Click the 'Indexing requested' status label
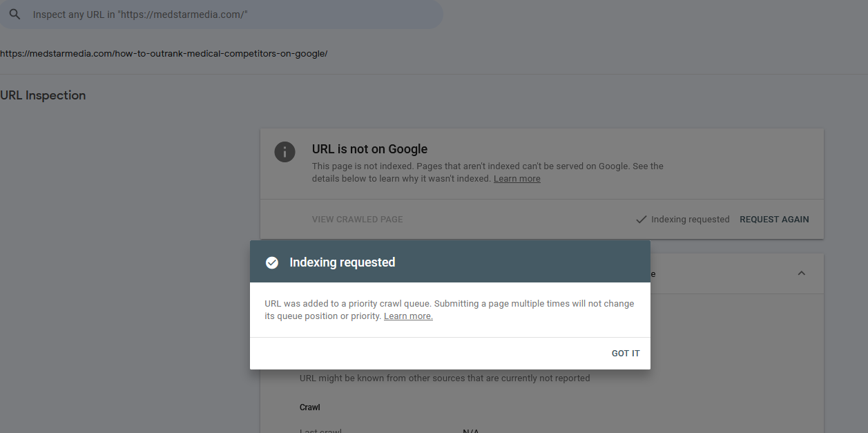Viewport: 868px width, 433px height. click(690, 220)
